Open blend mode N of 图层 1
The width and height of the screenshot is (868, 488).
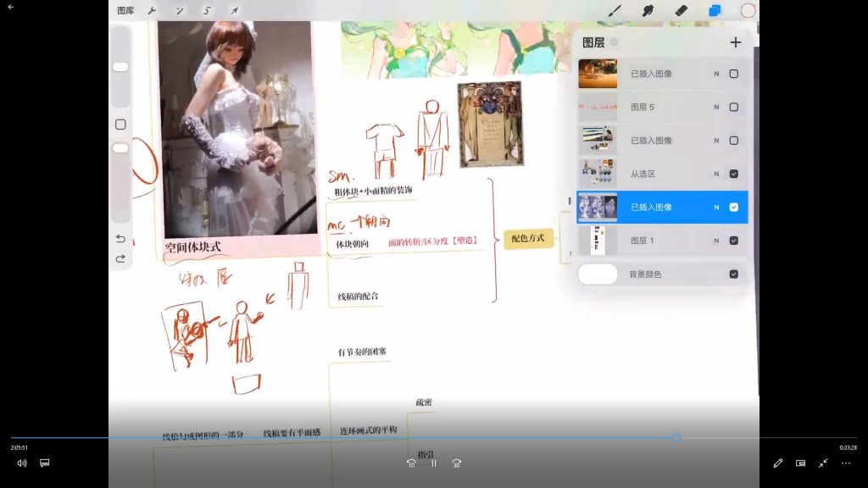tap(716, 241)
